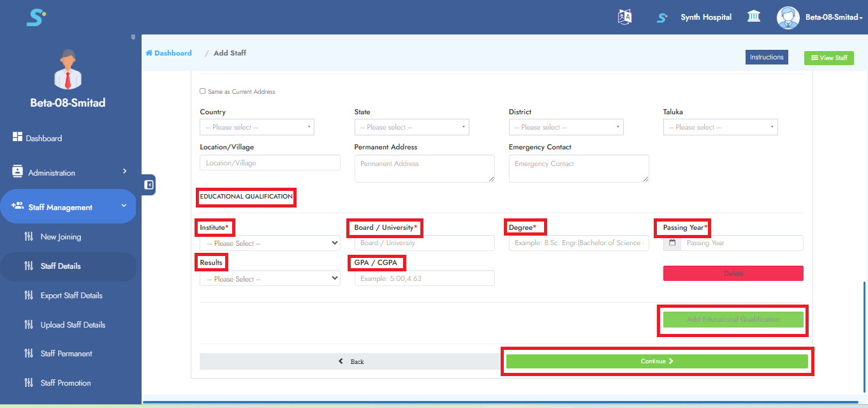Open the Beta-08-Smitad user avatar menu
This screenshot has height=408, width=868.
(788, 17)
